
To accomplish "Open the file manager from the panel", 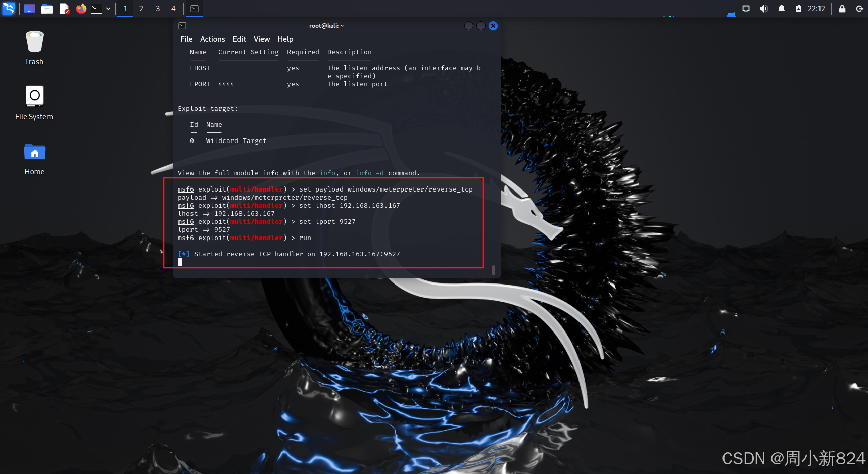I will point(47,9).
